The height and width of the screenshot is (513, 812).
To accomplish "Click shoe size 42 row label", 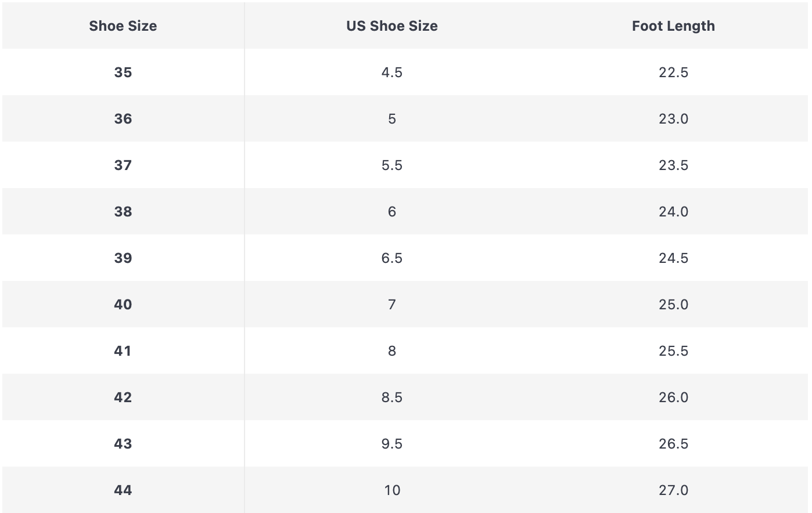I will click(x=123, y=398).
